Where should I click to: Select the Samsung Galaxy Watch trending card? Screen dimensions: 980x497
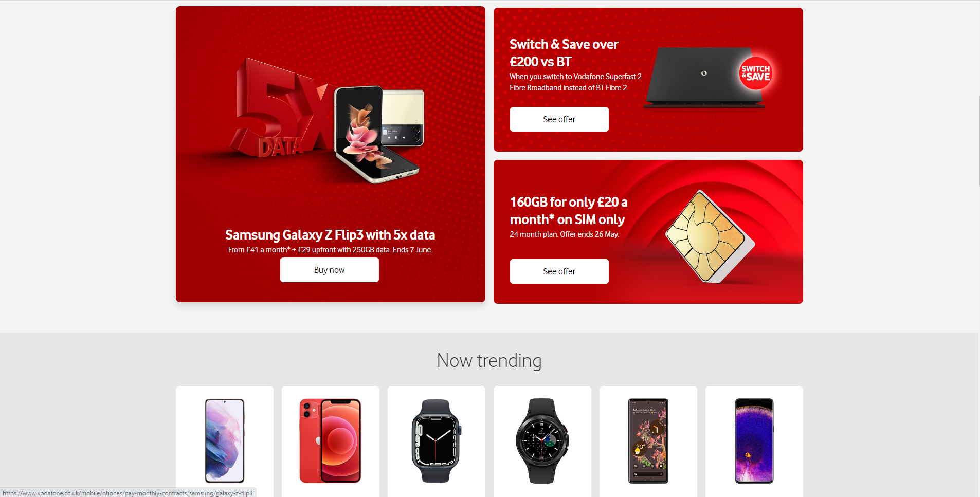point(542,441)
